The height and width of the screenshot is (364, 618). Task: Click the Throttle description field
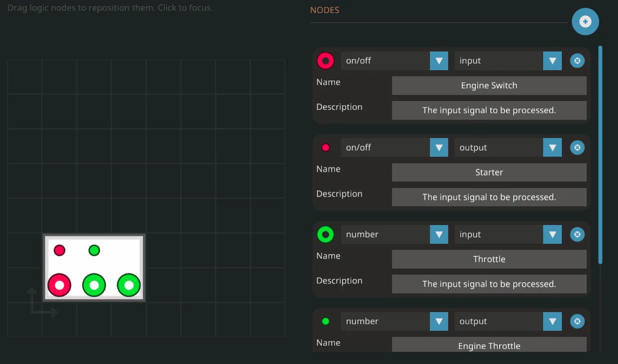(x=489, y=284)
